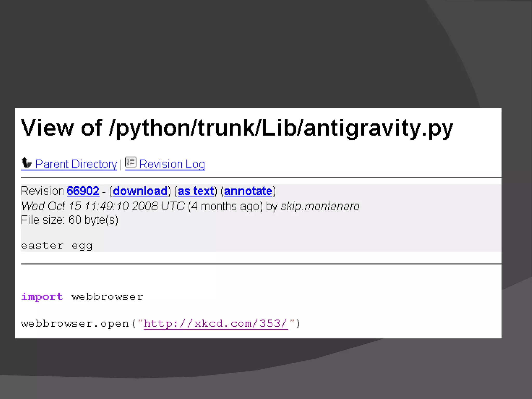Click the '(4 months ago)' text
This screenshot has height=399, width=532.
[225, 206]
